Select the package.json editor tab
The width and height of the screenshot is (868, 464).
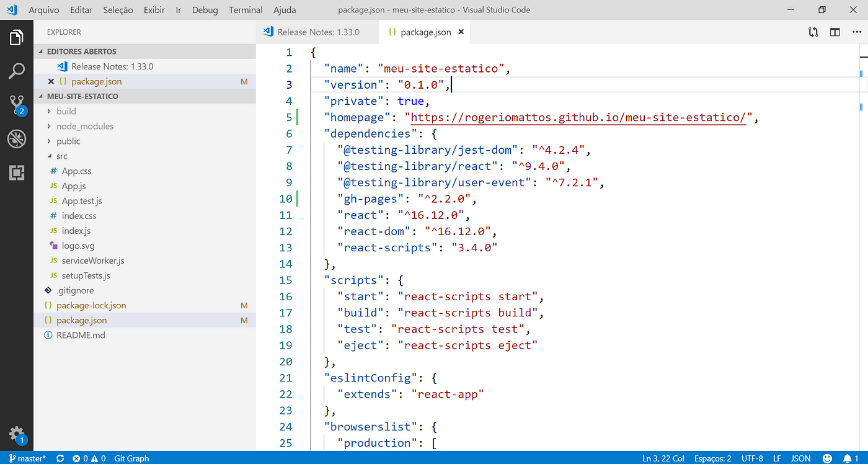425,32
